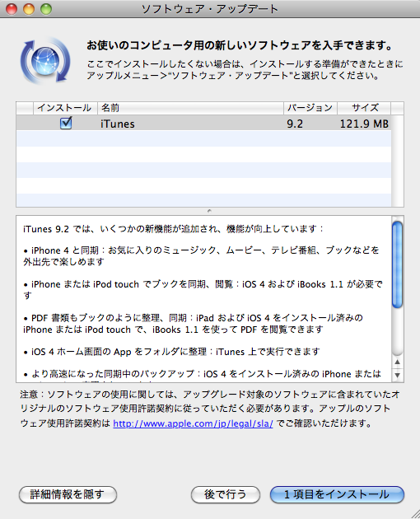
Task: Click the red close window button
Action: [12, 9]
